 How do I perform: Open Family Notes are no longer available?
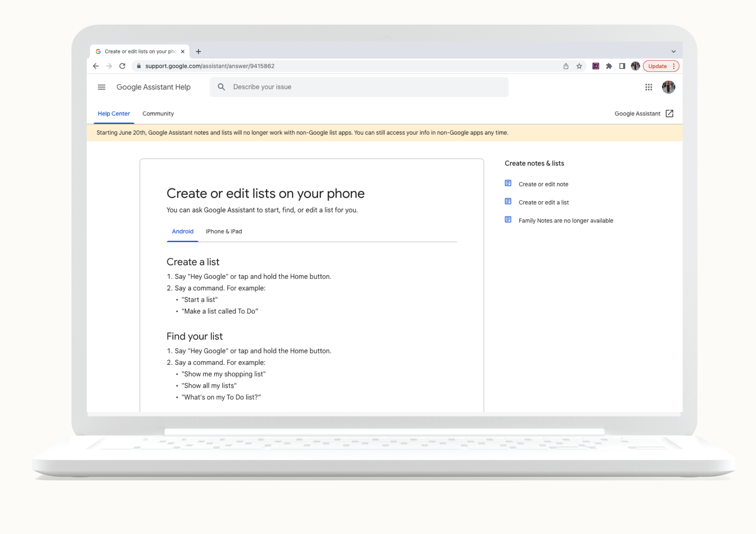click(566, 220)
